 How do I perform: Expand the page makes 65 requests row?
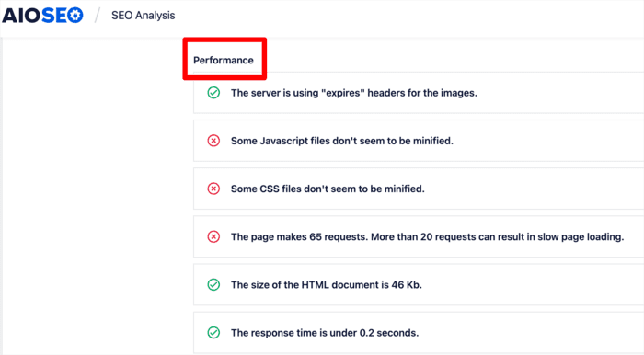419,236
